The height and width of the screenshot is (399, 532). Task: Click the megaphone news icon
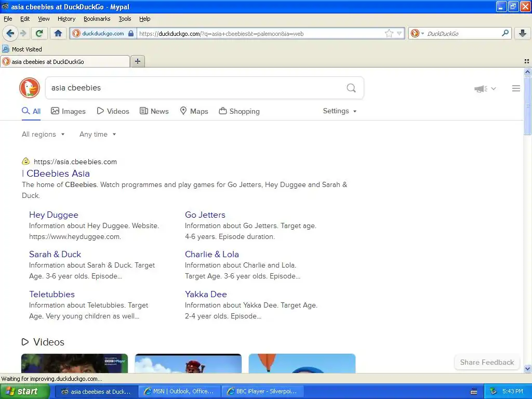tap(481, 89)
